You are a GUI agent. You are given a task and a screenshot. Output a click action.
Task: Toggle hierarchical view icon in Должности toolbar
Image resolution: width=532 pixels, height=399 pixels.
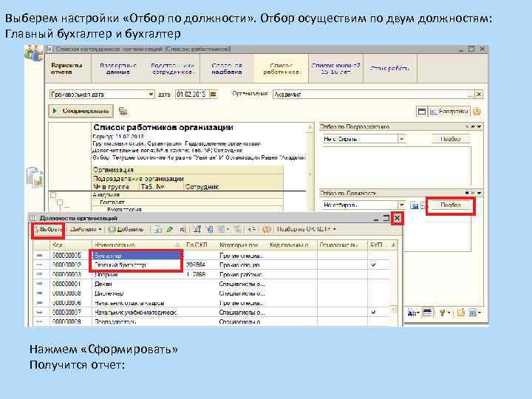(x=197, y=229)
